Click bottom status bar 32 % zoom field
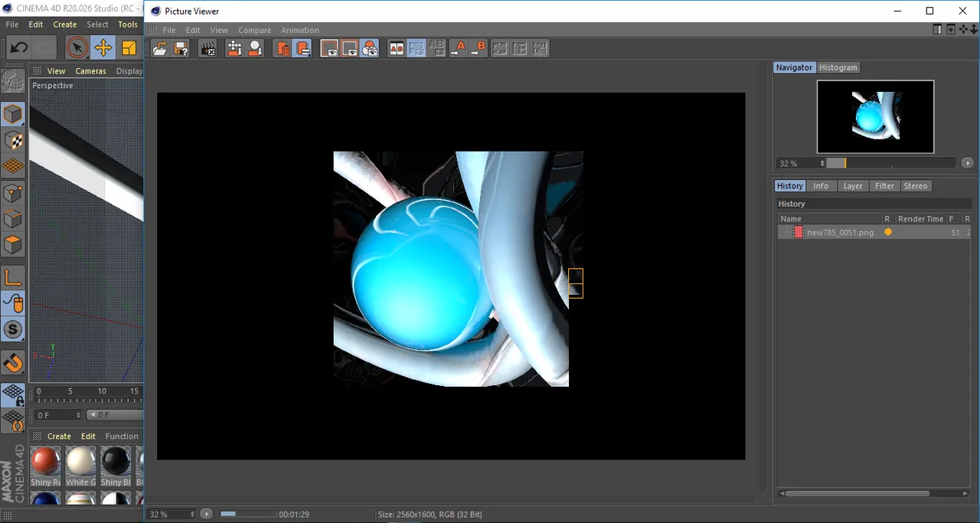Viewport: 980px width, 523px height. click(x=171, y=515)
